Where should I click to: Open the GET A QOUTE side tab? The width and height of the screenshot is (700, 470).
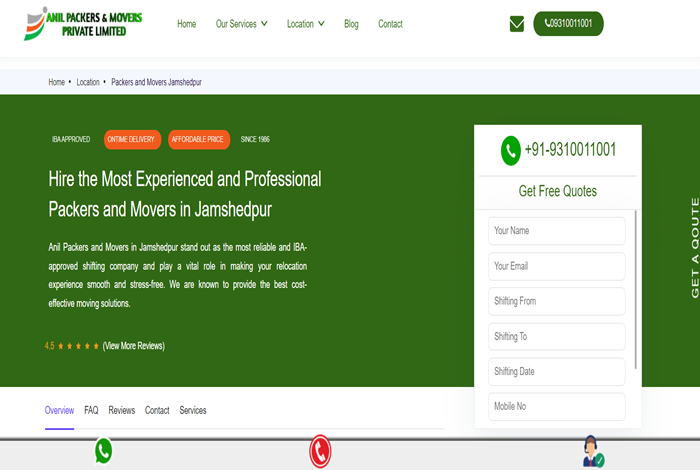[x=695, y=248]
